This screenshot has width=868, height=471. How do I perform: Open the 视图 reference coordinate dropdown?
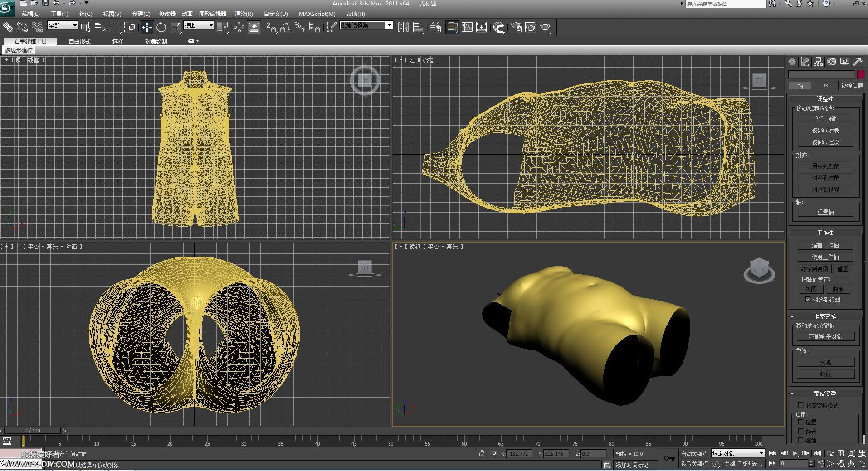(199, 25)
